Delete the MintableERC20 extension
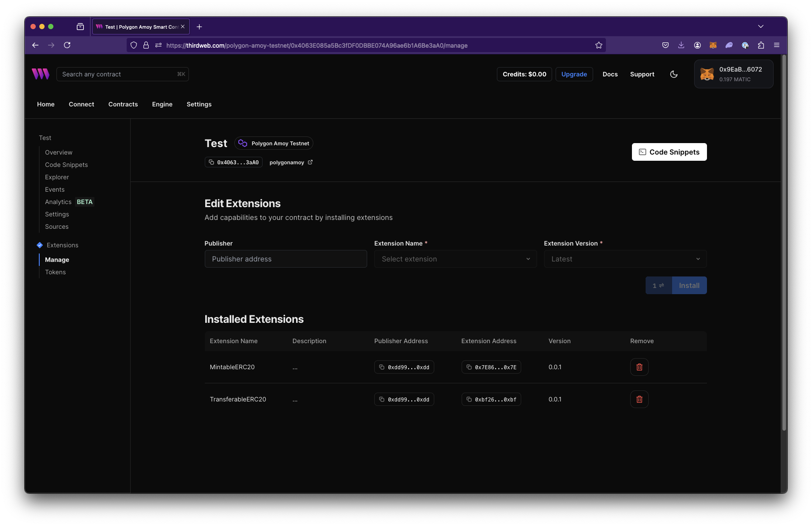812x526 pixels. tap(639, 367)
